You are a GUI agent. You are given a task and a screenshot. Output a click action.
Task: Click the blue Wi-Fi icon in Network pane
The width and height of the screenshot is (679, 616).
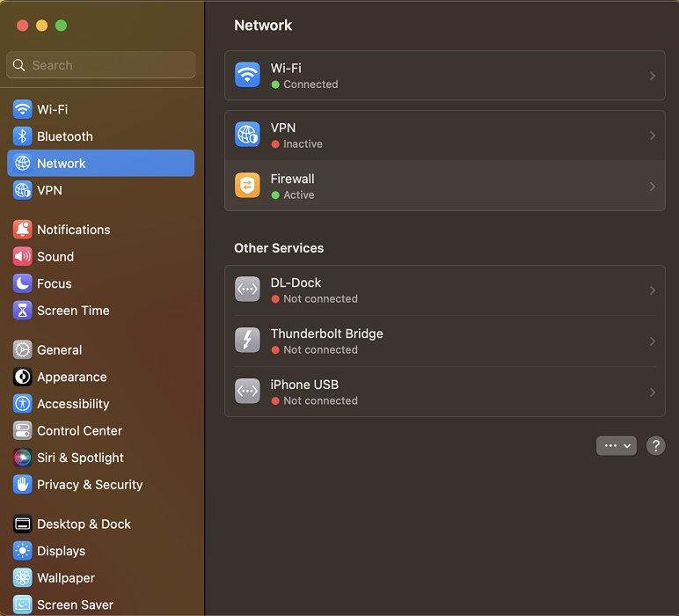point(247,75)
